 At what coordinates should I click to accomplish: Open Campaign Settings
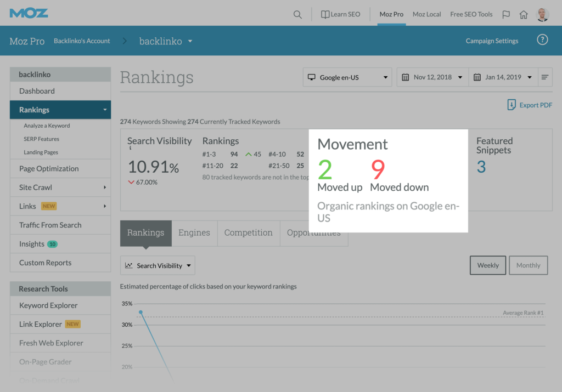pos(492,41)
